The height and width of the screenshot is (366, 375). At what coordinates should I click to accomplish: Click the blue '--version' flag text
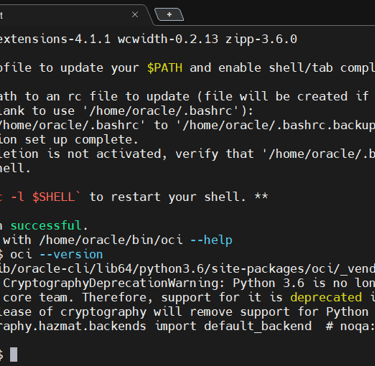click(x=71, y=254)
